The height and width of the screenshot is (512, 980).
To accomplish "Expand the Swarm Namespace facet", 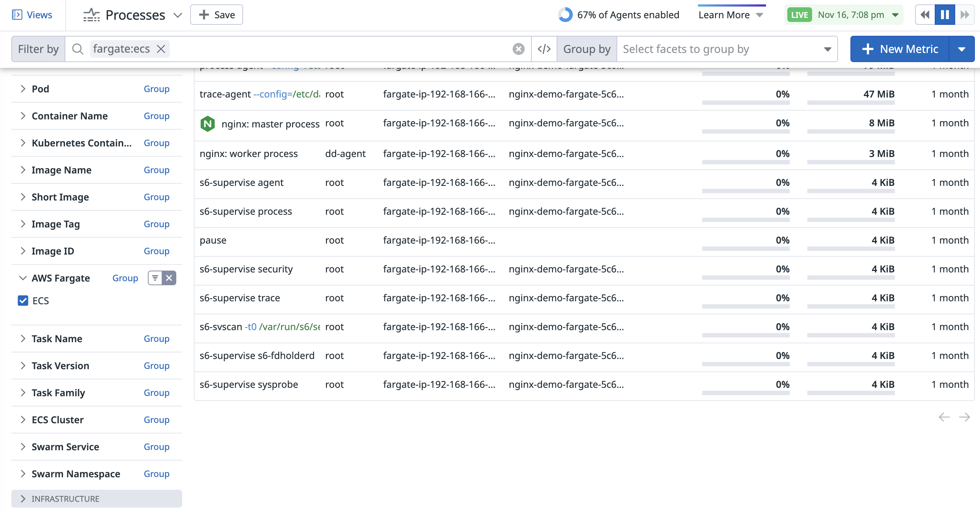I will 23,474.
